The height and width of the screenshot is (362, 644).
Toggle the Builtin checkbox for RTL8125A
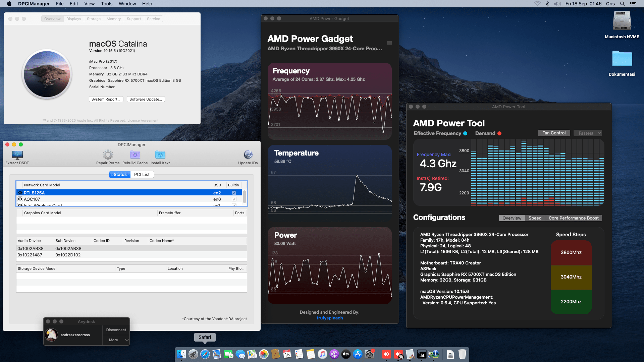[234, 192]
